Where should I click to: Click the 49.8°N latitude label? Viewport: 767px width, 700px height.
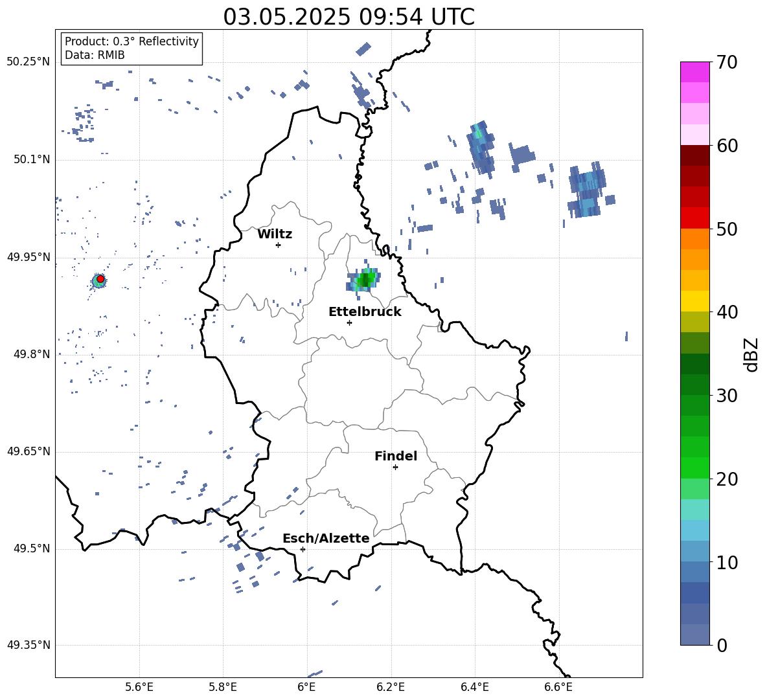coord(31,354)
